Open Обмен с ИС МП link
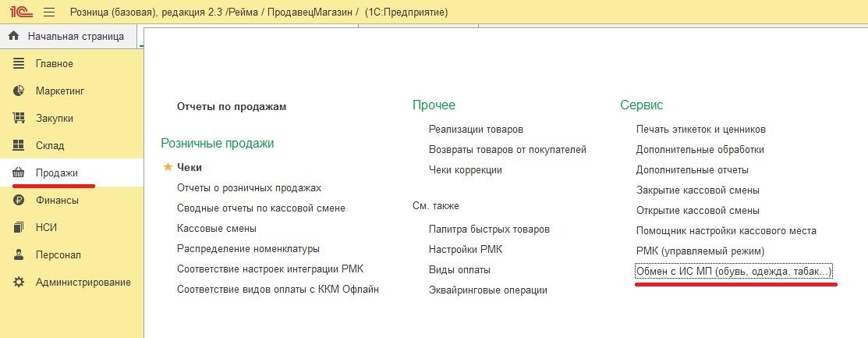868x338 pixels. (734, 272)
